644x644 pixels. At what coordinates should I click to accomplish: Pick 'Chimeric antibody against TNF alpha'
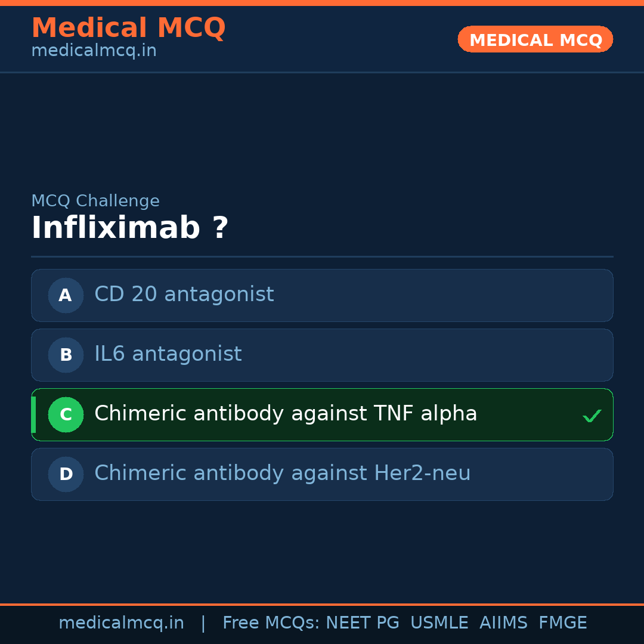[286, 414]
